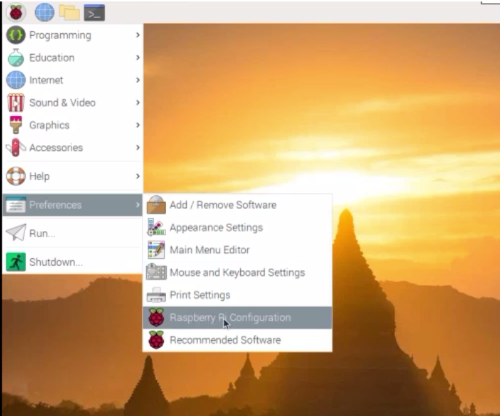Click the Add / Remove Software package icon
This screenshot has width=500, height=416.
tap(156, 204)
